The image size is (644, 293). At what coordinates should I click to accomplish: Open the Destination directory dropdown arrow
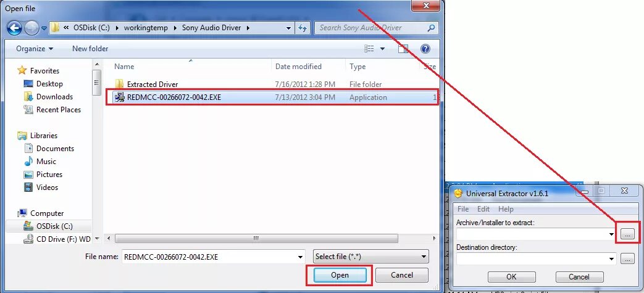(612, 258)
